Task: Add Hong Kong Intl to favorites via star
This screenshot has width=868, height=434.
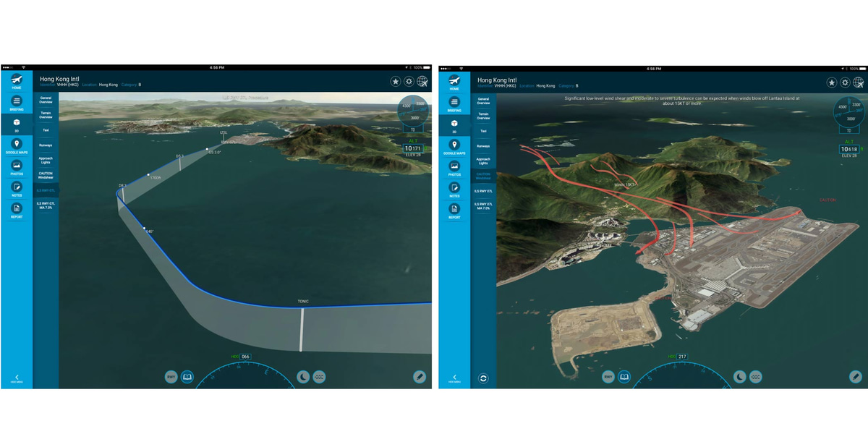Action: point(396,82)
